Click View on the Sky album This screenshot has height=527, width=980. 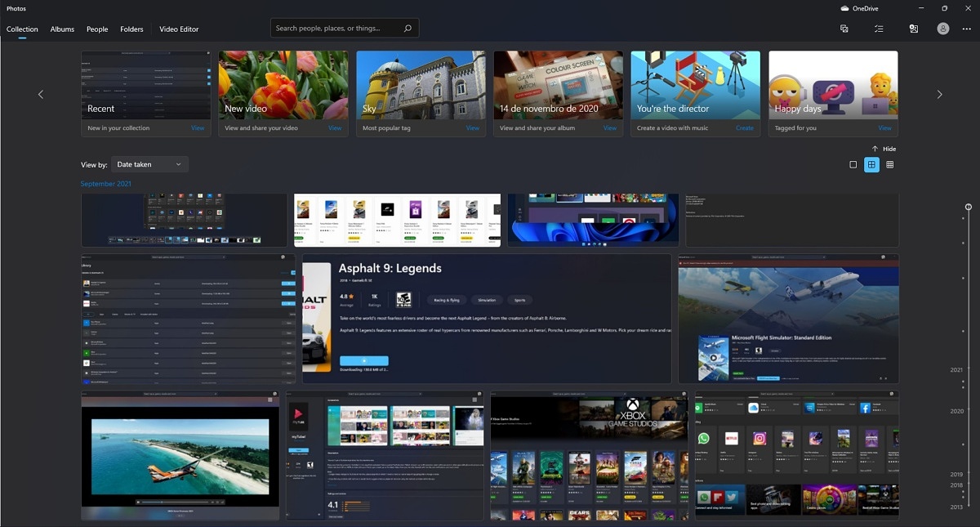click(473, 128)
